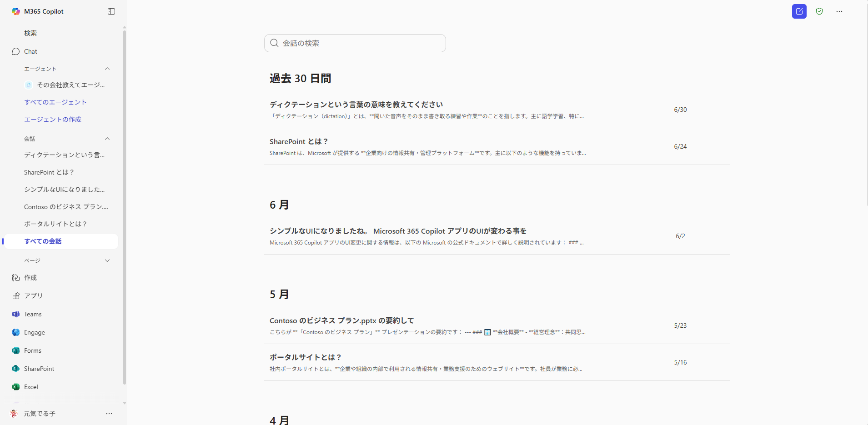Image resolution: width=868 pixels, height=425 pixels.
Task: Open Forms from the sidebar icon
Action: pyautogui.click(x=16, y=350)
